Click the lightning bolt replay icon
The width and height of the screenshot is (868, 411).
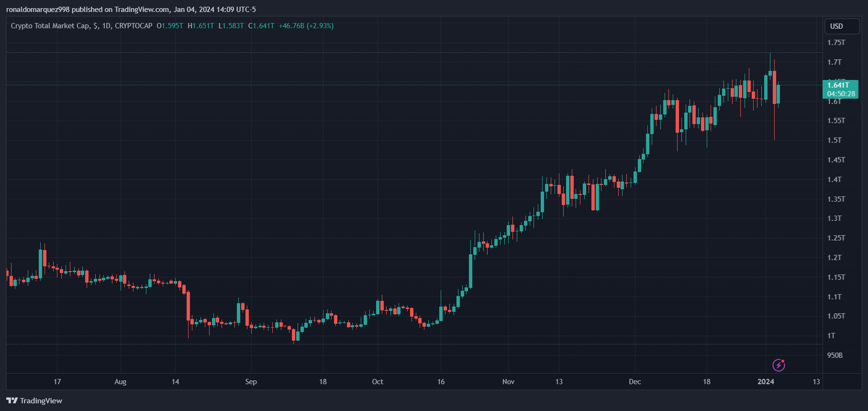pyautogui.click(x=779, y=365)
